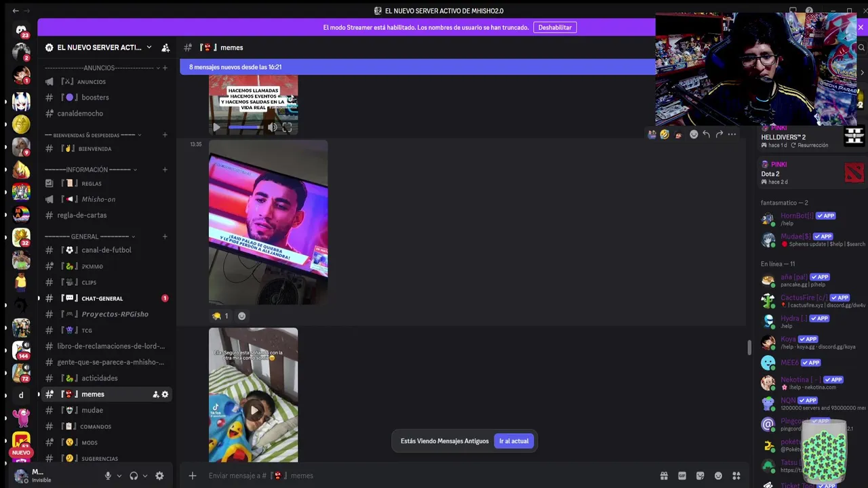Open the server icon labeled d
Viewport: 868px width, 488px height.
click(x=21, y=395)
